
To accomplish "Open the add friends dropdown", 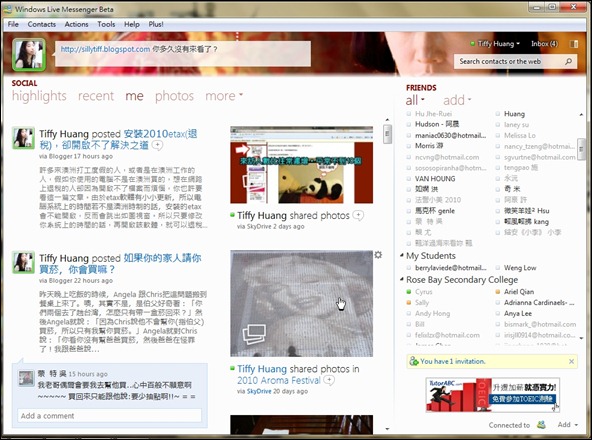I will click(457, 100).
